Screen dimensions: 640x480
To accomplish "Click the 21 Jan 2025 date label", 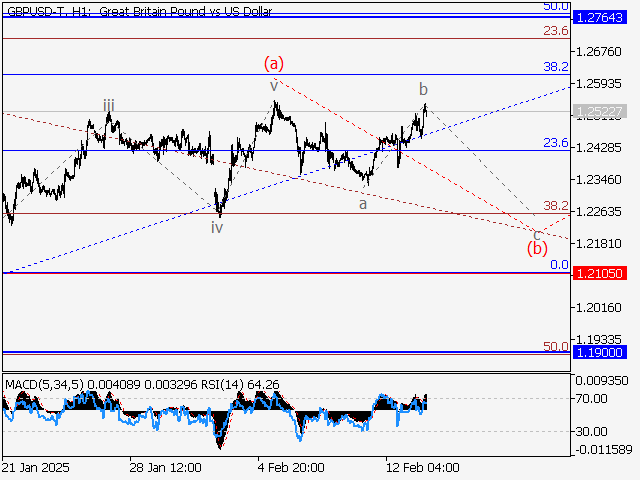I will [36, 467].
